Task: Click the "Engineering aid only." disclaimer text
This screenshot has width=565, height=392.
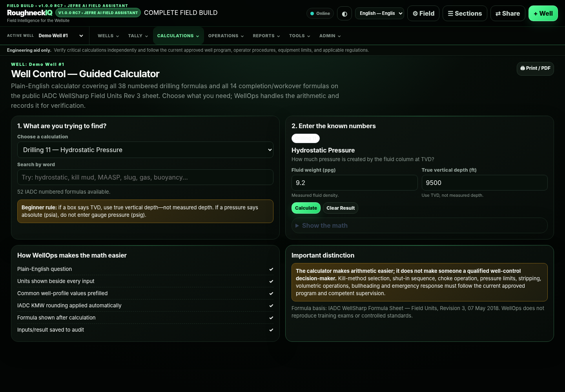Action: tap(29, 50)
